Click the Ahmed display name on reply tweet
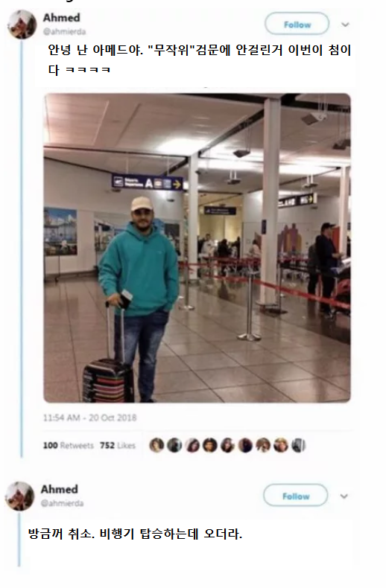 coord(60,489)
